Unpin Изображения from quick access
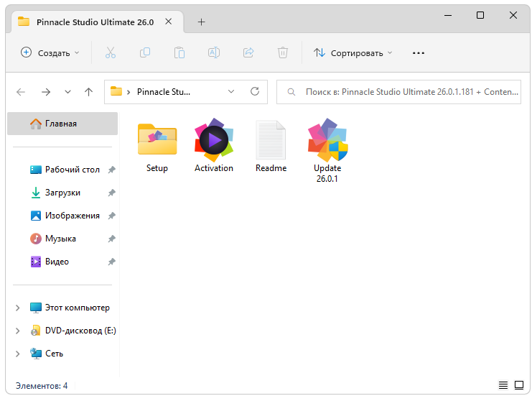 (111, 216)
